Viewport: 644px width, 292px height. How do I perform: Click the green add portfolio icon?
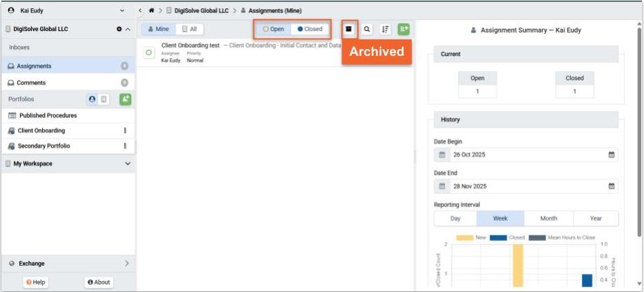125,99
